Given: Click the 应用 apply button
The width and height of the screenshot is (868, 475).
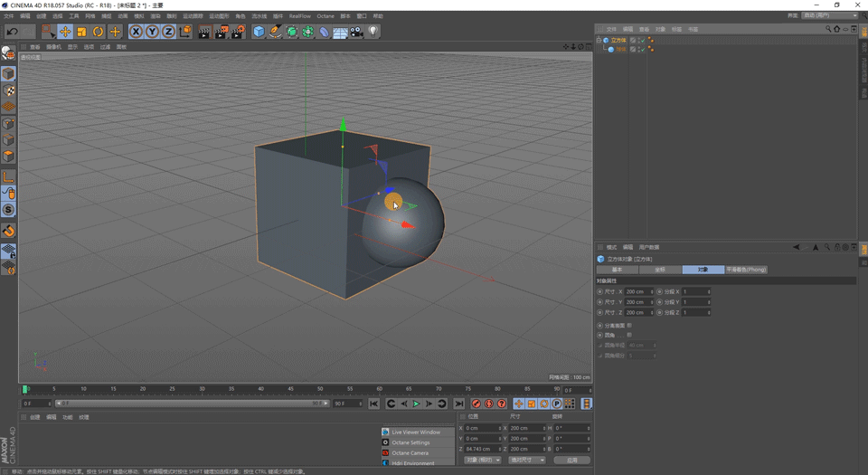Looking at the screenshot, I should [x=571, y=460].
